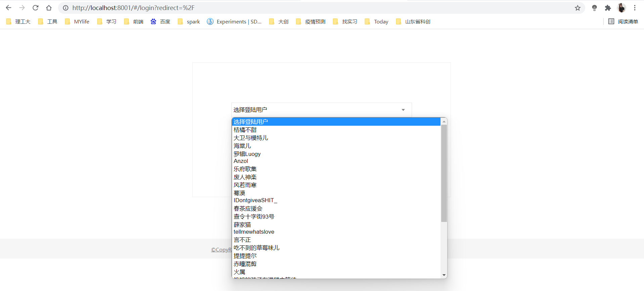This screenshot has width=644, height=291.
Task: Pick user 查令十字街93号
Action: pyautogui.click(x=336, y=217)
